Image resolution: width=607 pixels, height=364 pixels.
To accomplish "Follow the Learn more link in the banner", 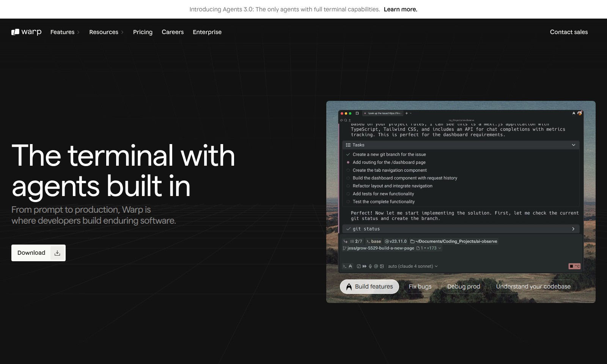I will point(400,9).
